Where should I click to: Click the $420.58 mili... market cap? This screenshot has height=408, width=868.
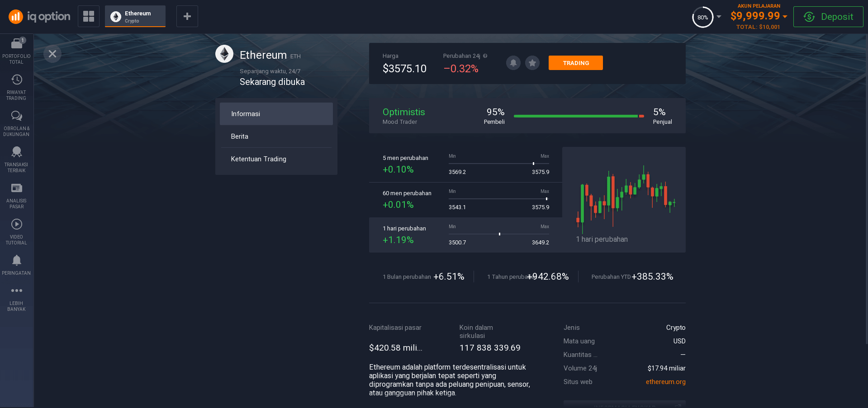pos(396,348)
